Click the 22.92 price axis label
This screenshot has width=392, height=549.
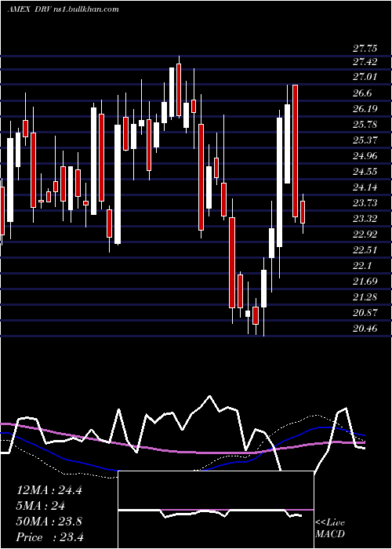(x=365, y=235)
